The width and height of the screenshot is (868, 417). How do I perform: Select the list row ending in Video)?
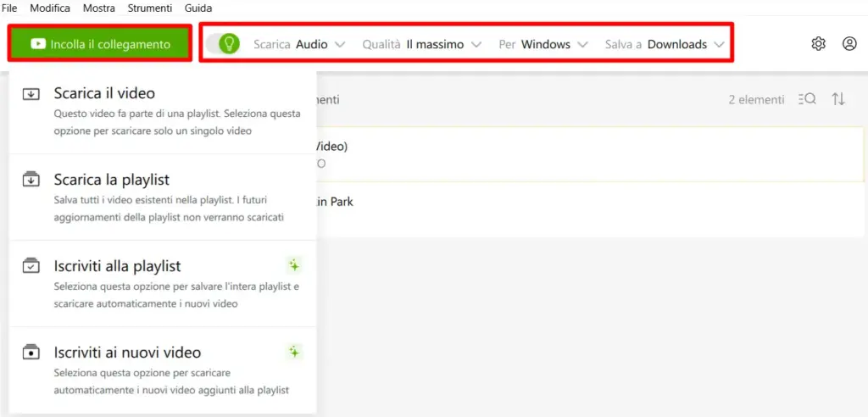(x=589, y=154)
